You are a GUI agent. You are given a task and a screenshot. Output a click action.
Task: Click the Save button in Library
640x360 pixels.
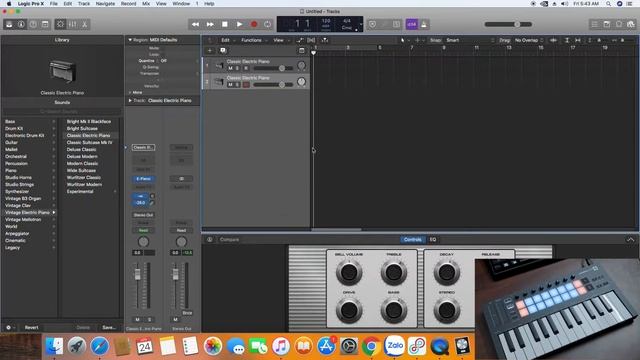[x=109, y=327]
